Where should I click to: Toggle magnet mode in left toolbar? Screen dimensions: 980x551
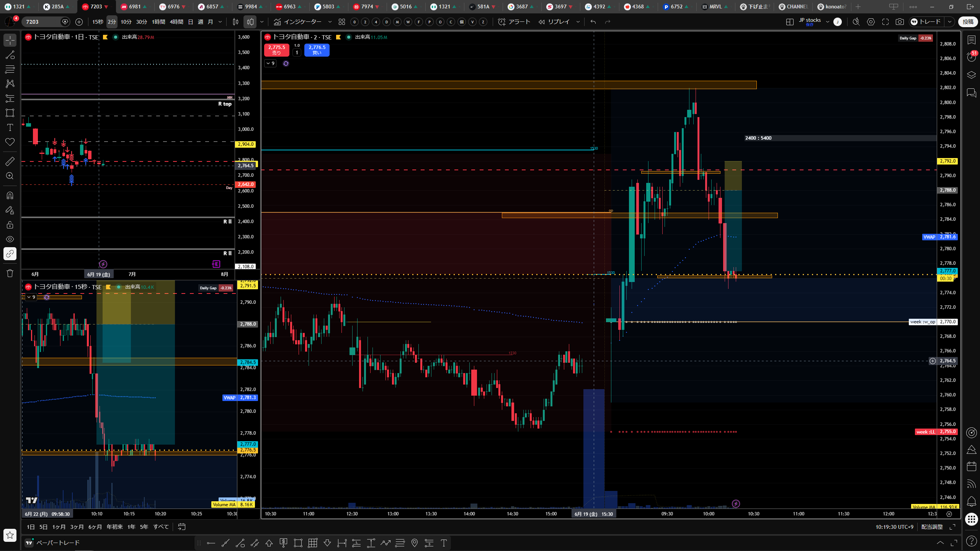[x=10, y=196]
